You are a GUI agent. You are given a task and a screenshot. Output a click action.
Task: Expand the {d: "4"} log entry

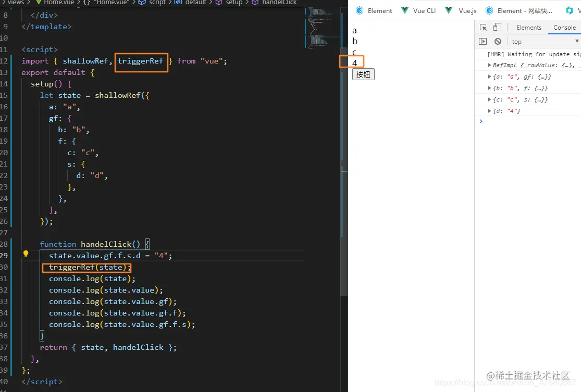click(489, 111)
